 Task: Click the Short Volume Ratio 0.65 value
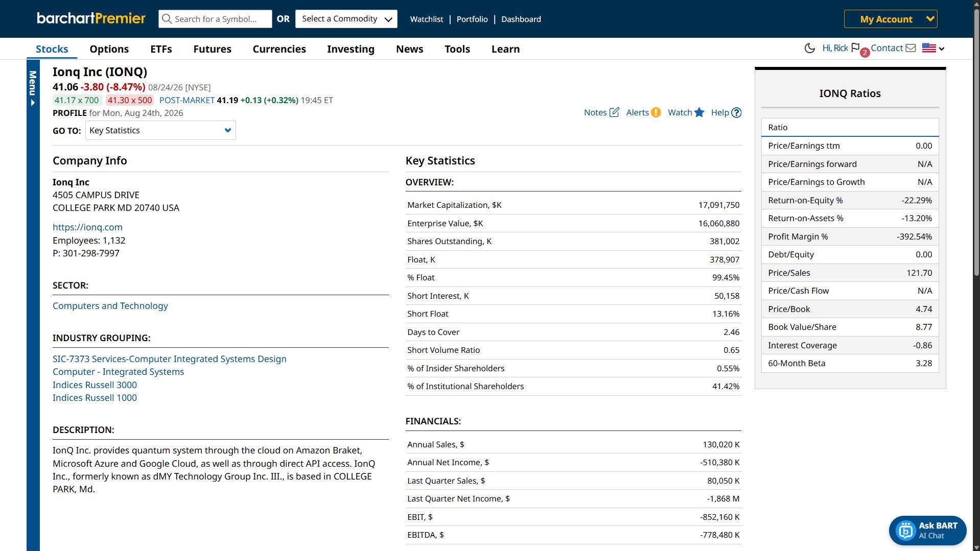click(731, 350)
